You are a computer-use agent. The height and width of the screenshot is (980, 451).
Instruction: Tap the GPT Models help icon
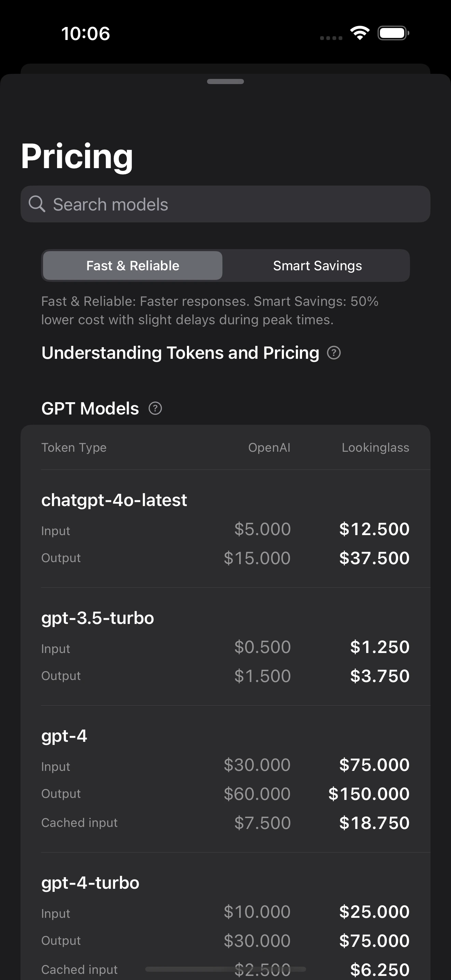155,408
